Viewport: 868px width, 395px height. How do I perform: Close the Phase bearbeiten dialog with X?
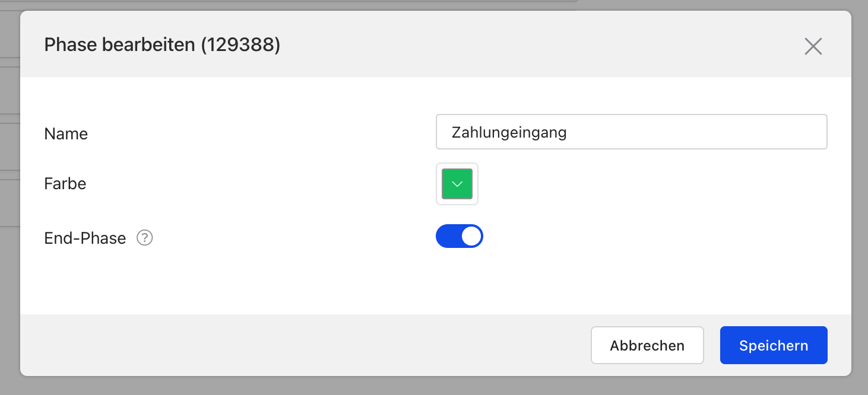coord(813,46)
